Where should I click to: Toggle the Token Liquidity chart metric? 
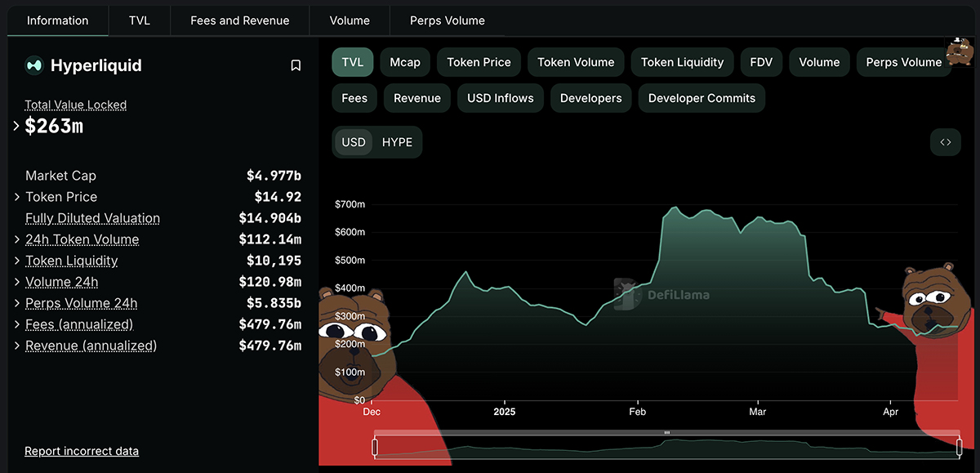(x=682, y=62)
